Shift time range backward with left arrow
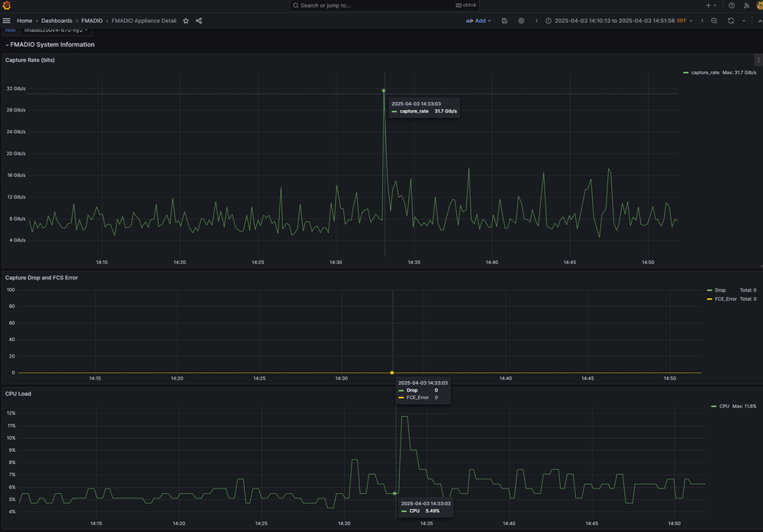 pyautogui.click(x=536, y=21)
